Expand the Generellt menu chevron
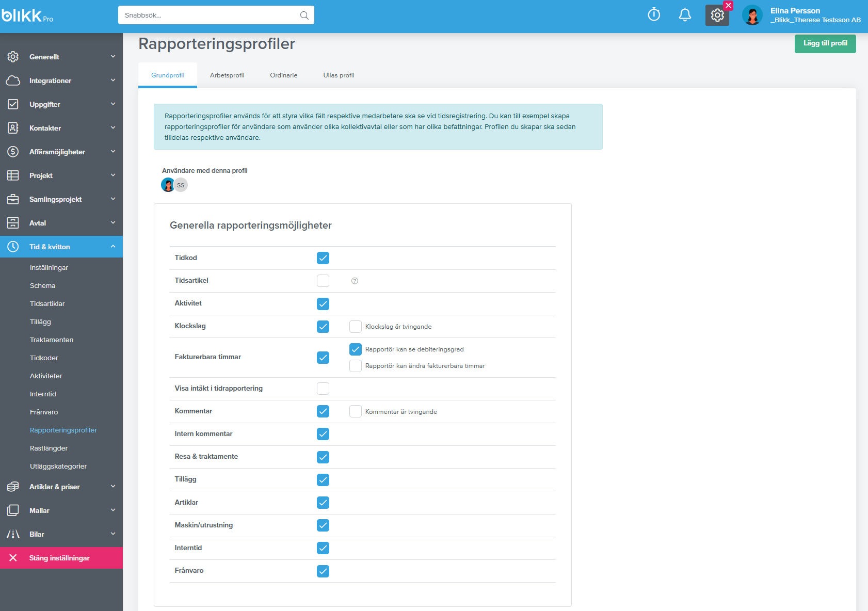Image resolution: width=868 pixels, height=611 pixels. click(113, 56)
